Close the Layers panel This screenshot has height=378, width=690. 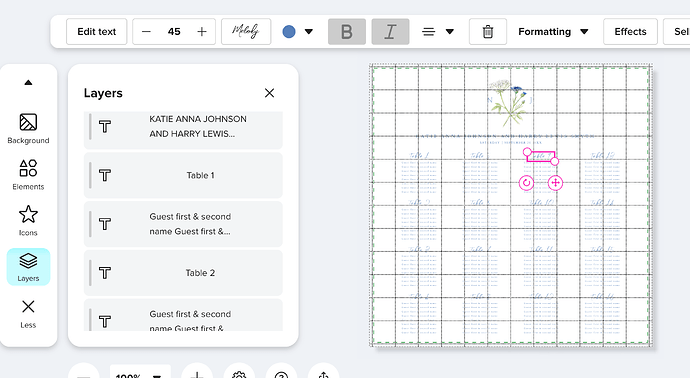tap(269, 93)
